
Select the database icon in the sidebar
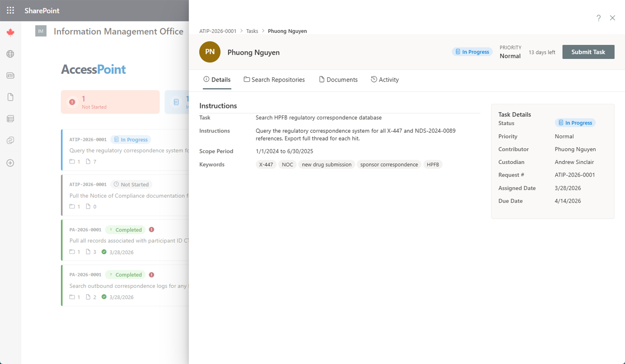(x=10, y=118)
